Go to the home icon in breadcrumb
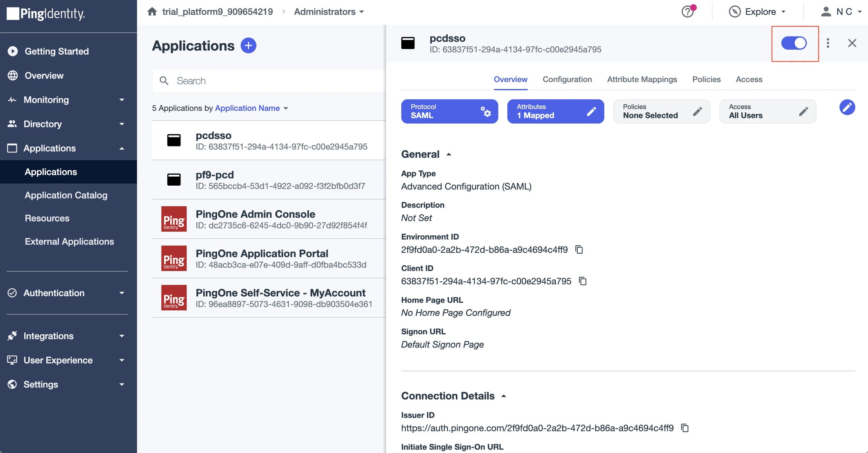The image size is (868, 453). (x=152, y=12)
